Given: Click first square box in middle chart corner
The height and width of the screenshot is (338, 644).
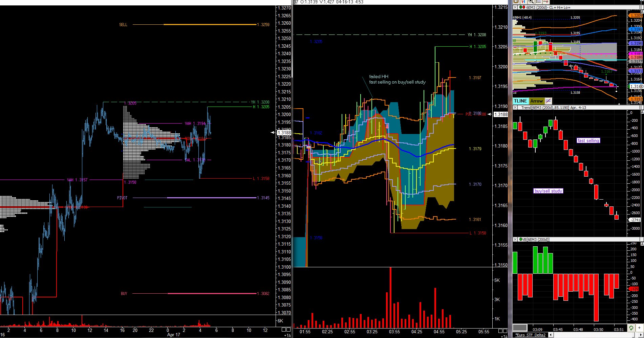Looking at the screenshot, I should click(500, 331).
